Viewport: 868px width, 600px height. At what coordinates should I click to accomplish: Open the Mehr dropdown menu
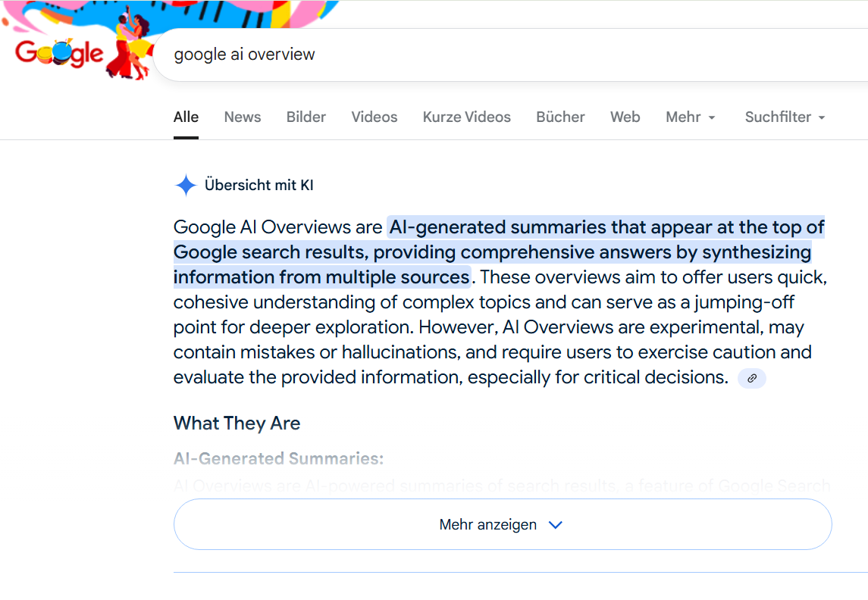coord(691,117)
